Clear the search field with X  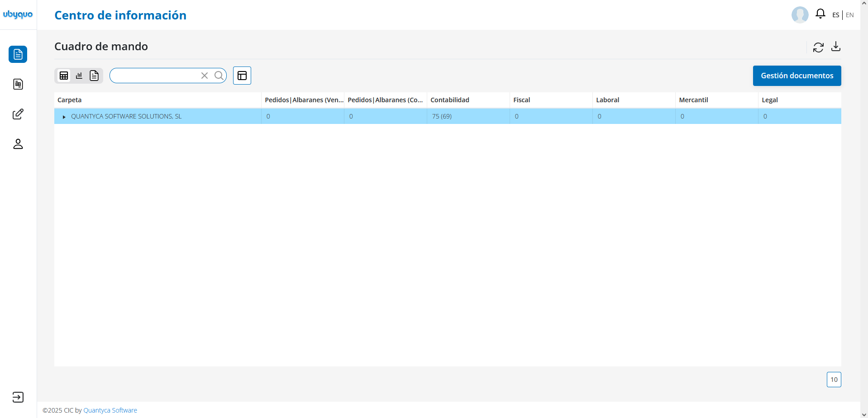[205, 76]
